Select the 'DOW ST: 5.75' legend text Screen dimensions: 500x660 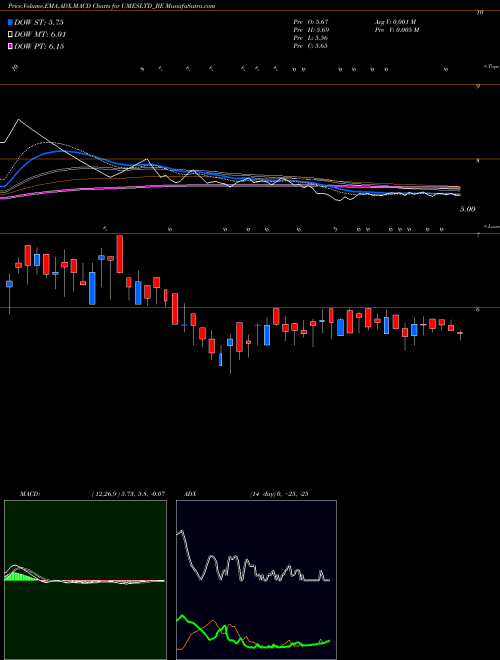click(39, 23)
